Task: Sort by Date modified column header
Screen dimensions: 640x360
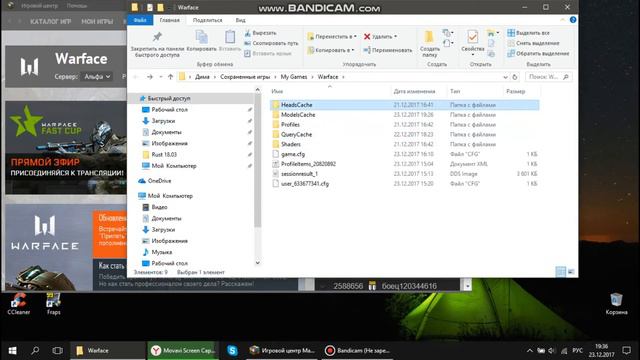Action: tap(414, 91)
